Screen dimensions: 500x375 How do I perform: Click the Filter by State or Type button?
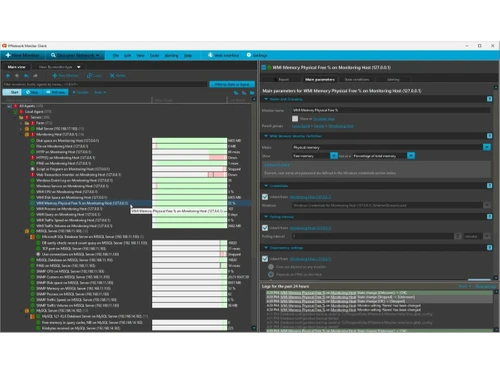point(232,84)
